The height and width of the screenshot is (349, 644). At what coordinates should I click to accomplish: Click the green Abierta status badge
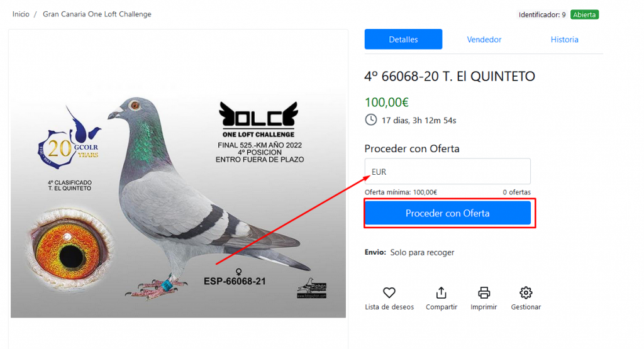click(584, 15)
